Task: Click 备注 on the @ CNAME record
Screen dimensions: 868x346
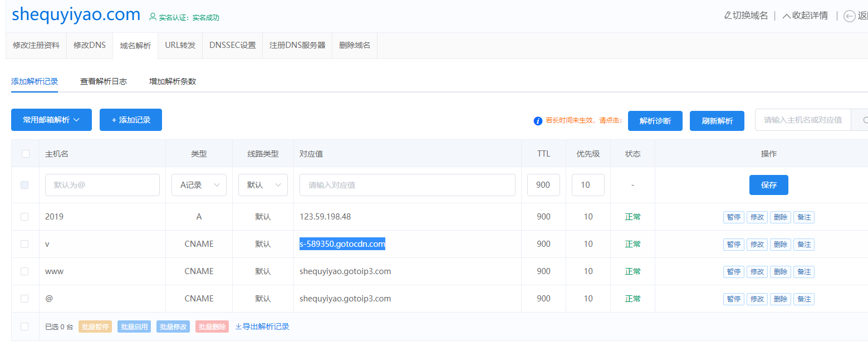Action: click(x=803, y=299)
